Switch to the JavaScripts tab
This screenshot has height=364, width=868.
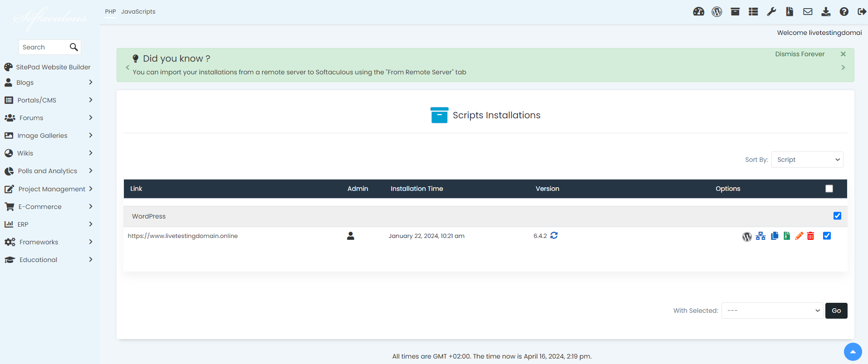tap(138, 12)
